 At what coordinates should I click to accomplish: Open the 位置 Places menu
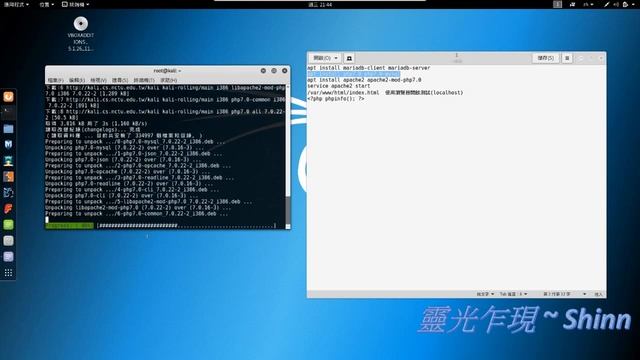pyautogui.click(x=47, y=4)
